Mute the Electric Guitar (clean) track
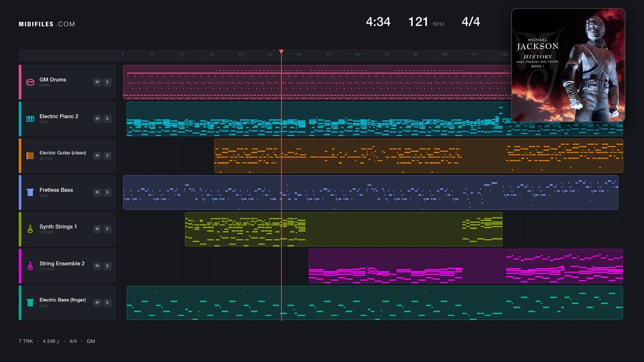This screenshot has width=644, height=362. pos(97,155)
